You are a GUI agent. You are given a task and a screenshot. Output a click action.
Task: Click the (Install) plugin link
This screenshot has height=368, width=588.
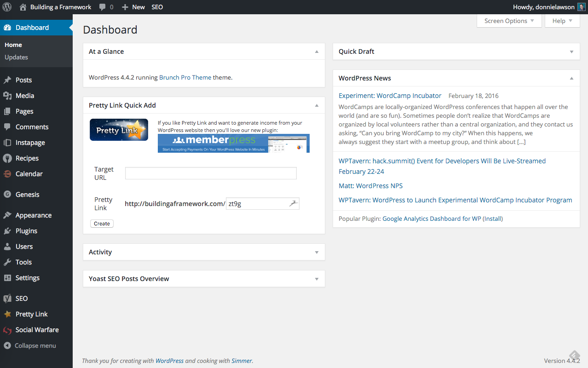coord(493,219)
